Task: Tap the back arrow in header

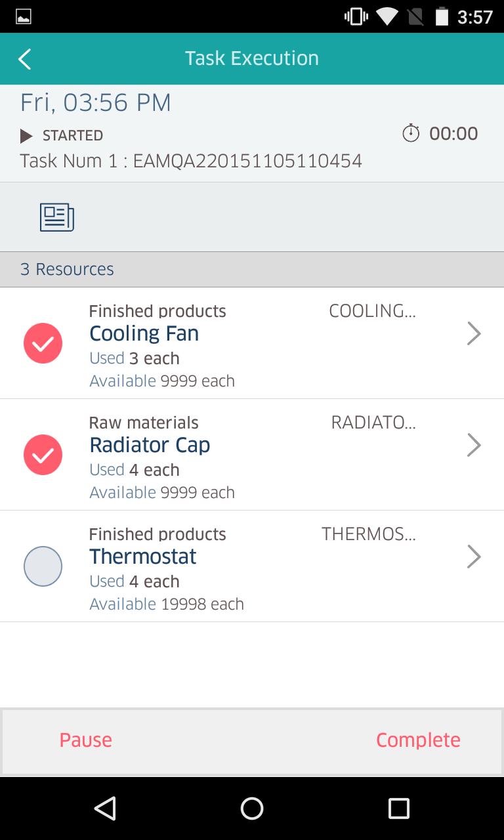Action: [25, 59]
